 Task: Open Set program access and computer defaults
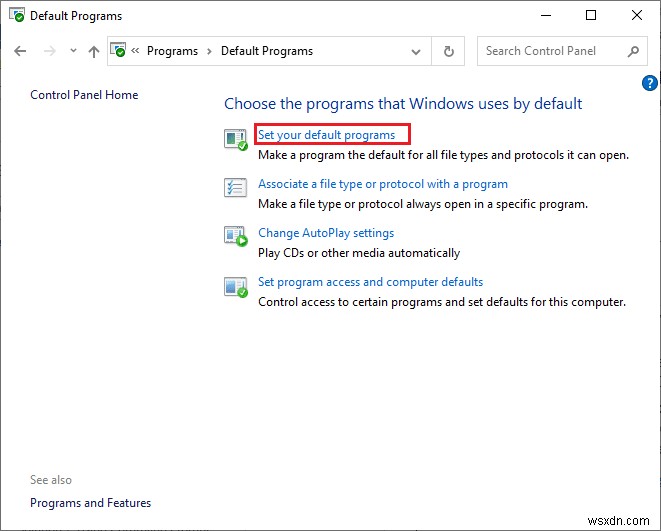[x=371, y=282]
